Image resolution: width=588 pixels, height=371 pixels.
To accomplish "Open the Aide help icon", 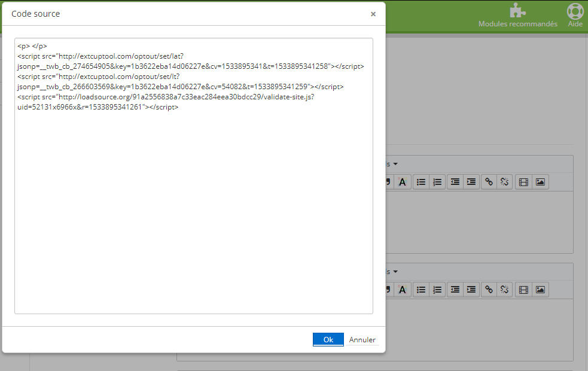I will click(575, 16).
